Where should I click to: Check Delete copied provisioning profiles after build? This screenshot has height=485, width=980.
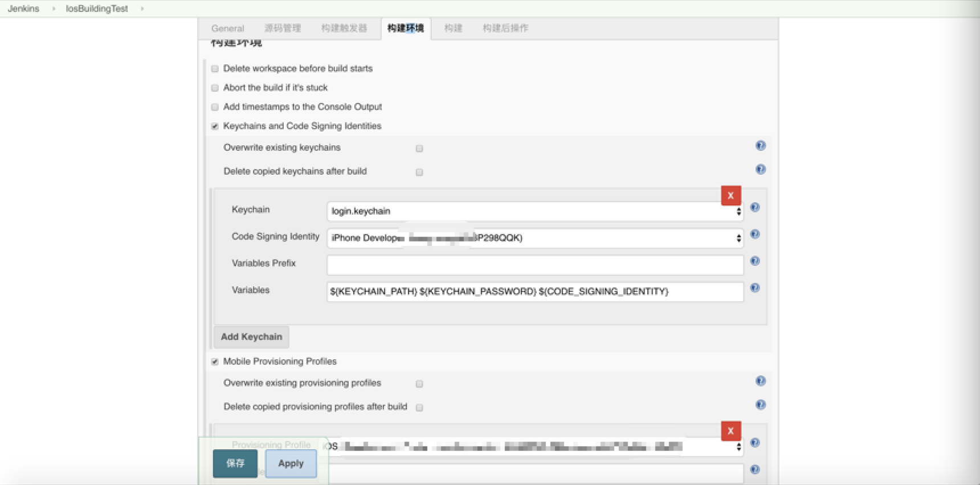point(419,408)
